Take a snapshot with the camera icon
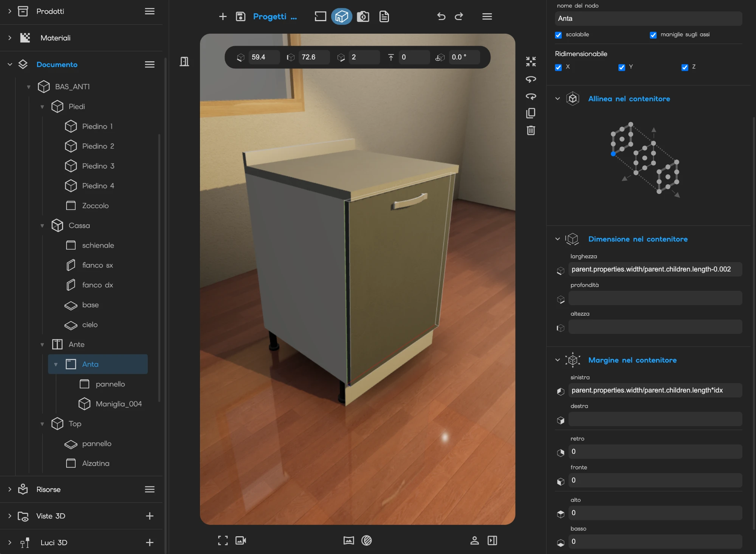756x554 pixels. [363, 17]
